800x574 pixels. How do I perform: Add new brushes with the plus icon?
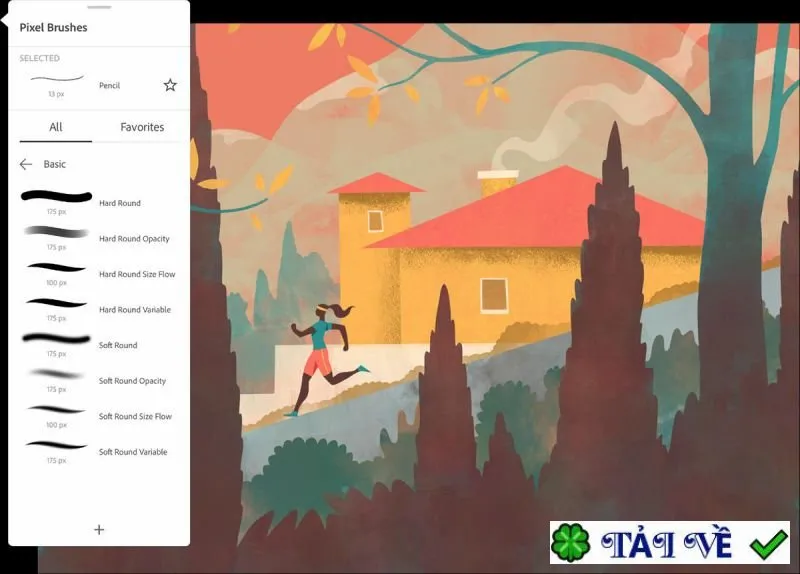tap(99, 530)
